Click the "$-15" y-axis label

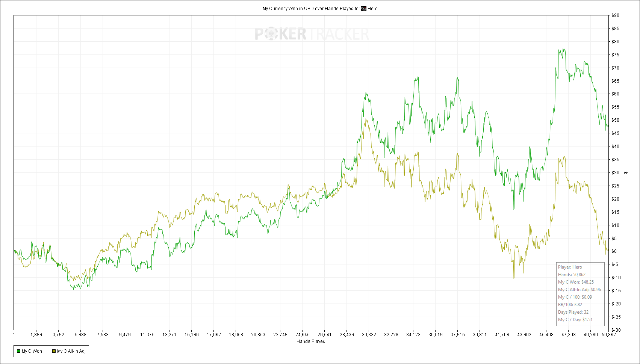616,291
